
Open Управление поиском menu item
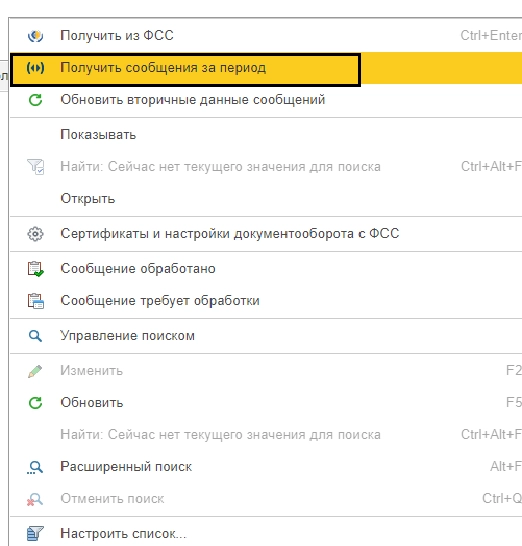click(x=266, y=336)
